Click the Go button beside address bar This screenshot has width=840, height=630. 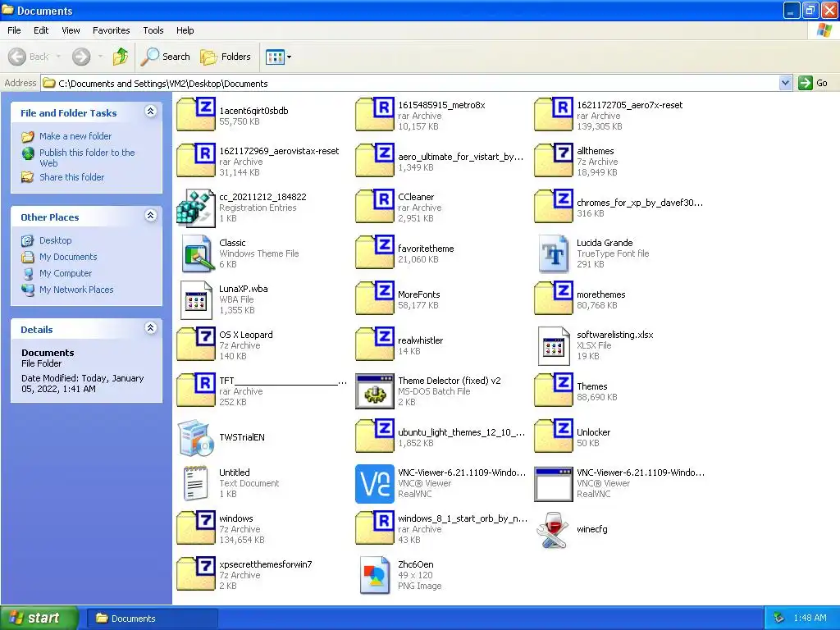click(813, 83)
